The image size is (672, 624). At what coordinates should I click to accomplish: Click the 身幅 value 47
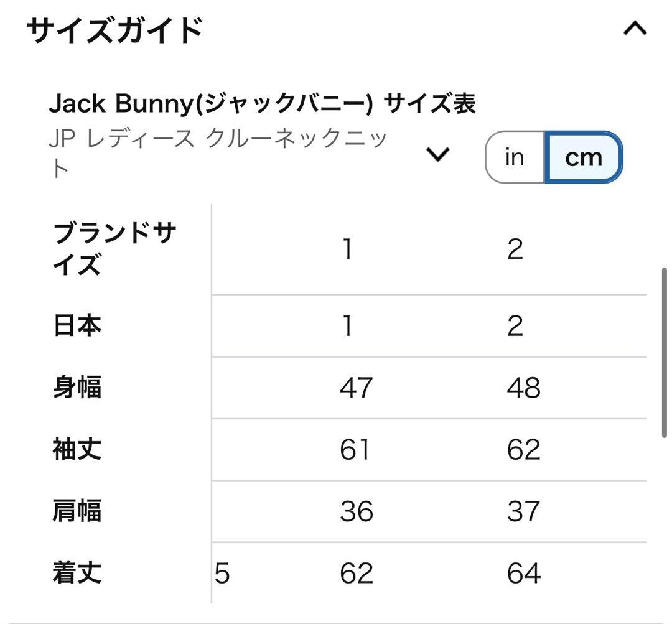[x=356, y=387]
